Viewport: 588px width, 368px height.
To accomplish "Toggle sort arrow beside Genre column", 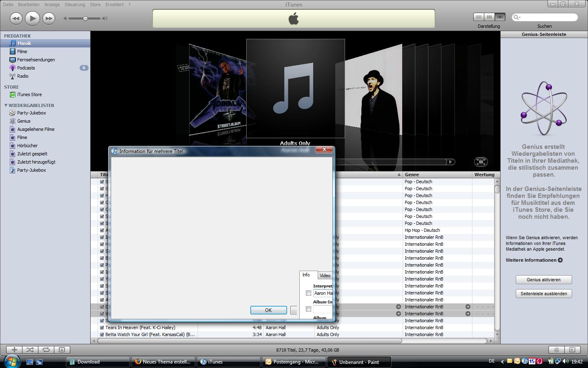I will (x=399, y=175).
